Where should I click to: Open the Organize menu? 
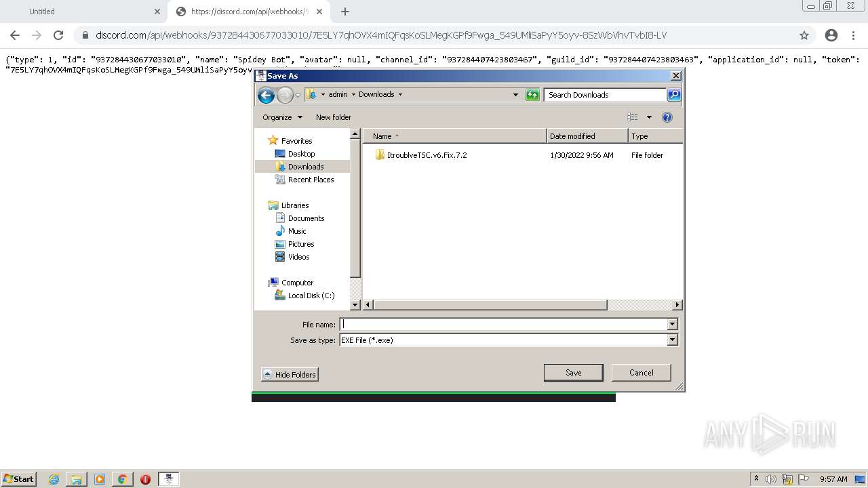[282, 117]
